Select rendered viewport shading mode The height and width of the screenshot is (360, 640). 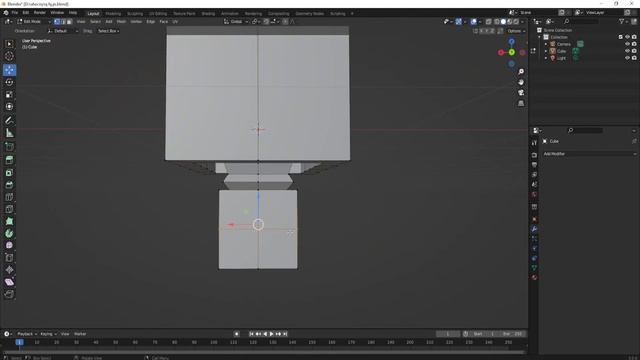click(516, 22)
